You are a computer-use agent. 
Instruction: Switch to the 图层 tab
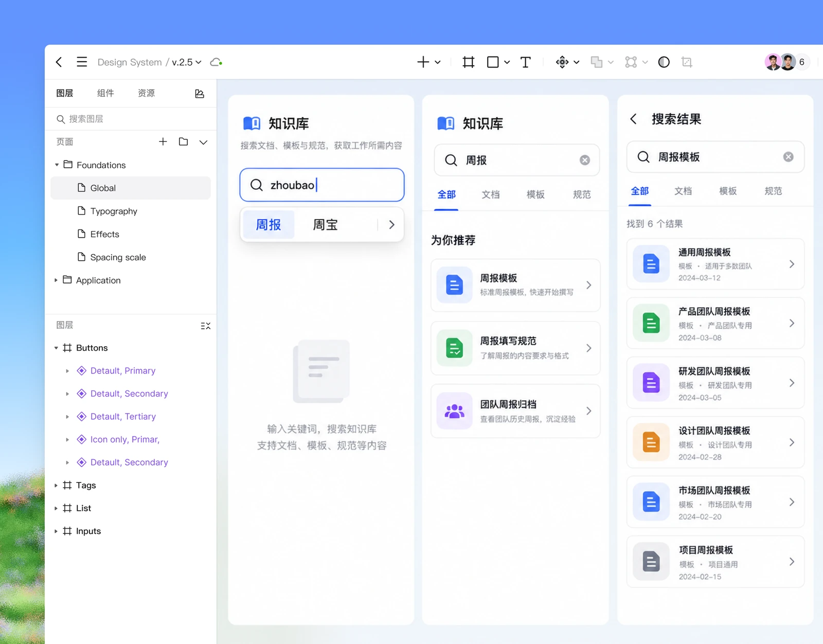click(65, 93)
